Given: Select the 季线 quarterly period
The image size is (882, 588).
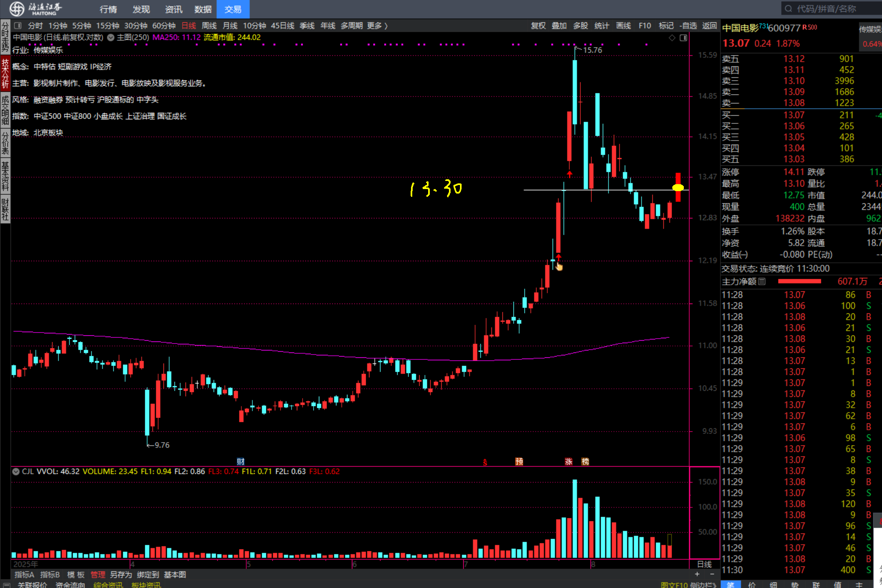Looking at the screenshot, I should point(307,26).
